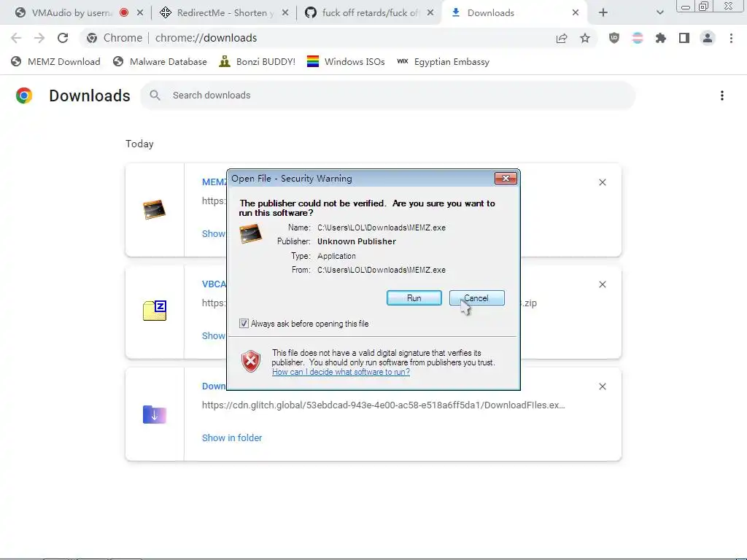The image size is (747, 560).
Task: Open the Chrome three-dot menu
Action: tap(731, 38)
